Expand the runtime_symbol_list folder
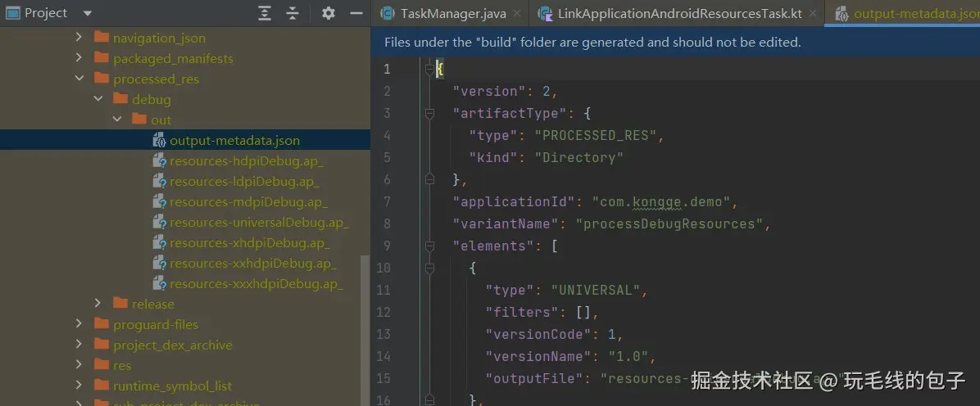980x406 pixels. [x=79, y=386]
